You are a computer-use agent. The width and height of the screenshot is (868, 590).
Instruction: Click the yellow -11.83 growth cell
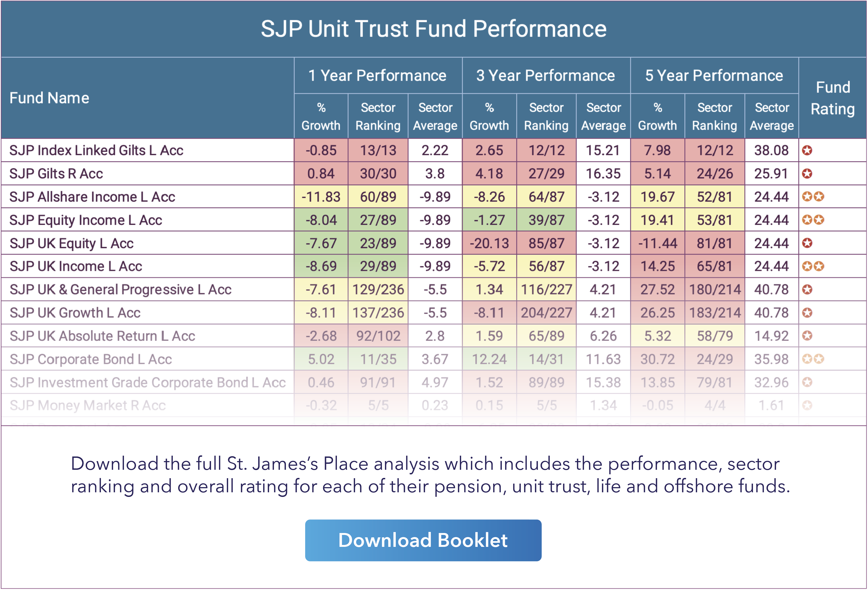click(321, 197)
